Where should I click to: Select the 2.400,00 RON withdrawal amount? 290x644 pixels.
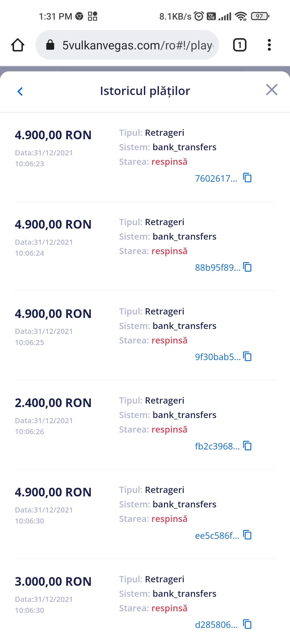coord(53,403)
